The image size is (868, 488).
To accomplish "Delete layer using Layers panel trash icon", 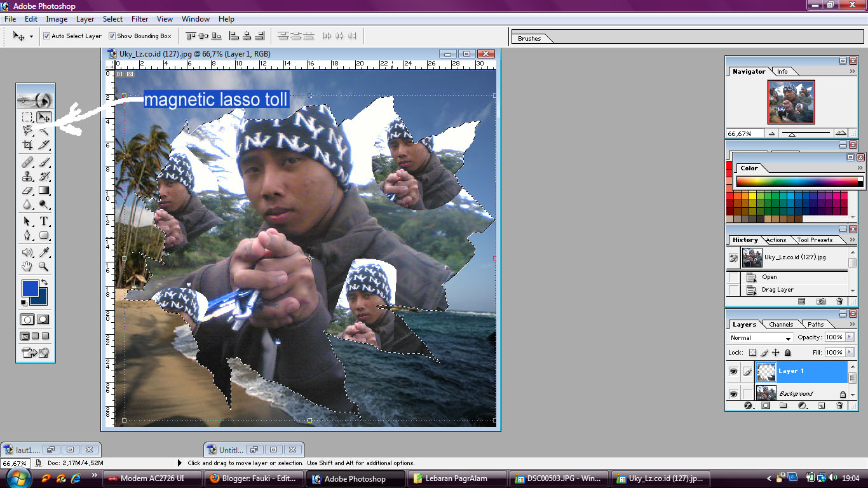I will [839, 405].
